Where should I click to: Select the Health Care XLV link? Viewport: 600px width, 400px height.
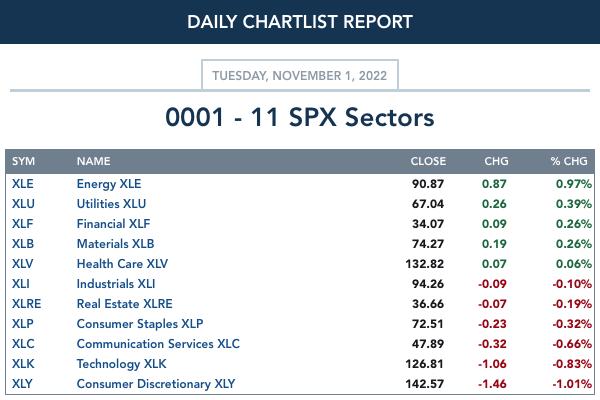coord(122,264)
